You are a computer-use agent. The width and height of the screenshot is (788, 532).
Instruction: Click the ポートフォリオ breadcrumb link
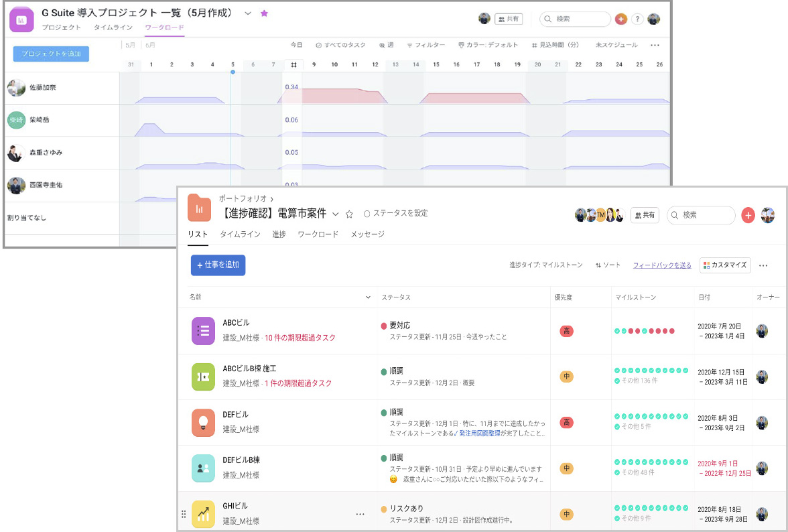click(x=243, y=199)
